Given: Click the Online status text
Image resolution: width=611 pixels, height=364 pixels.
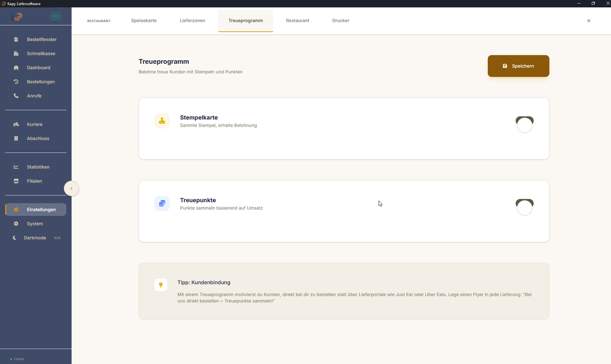Looking at the screenshot, I should (x=19, y=359).
